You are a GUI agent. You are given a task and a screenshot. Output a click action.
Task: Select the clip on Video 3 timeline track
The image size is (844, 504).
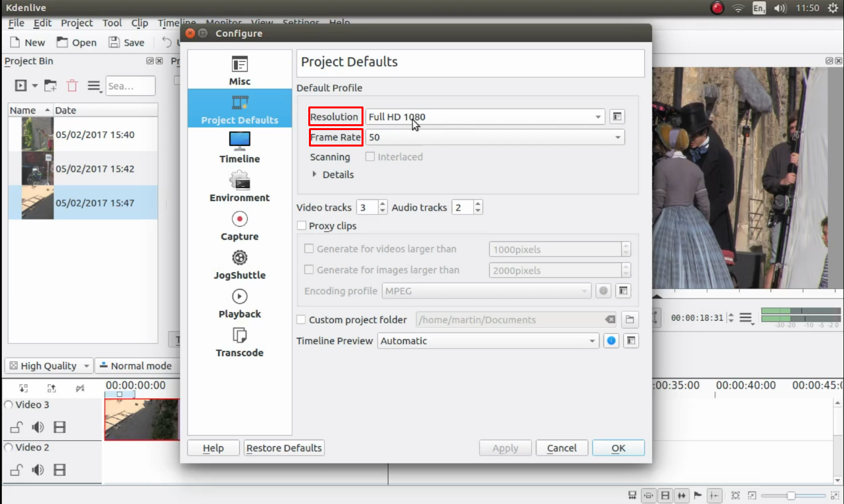tap(142, 419)
